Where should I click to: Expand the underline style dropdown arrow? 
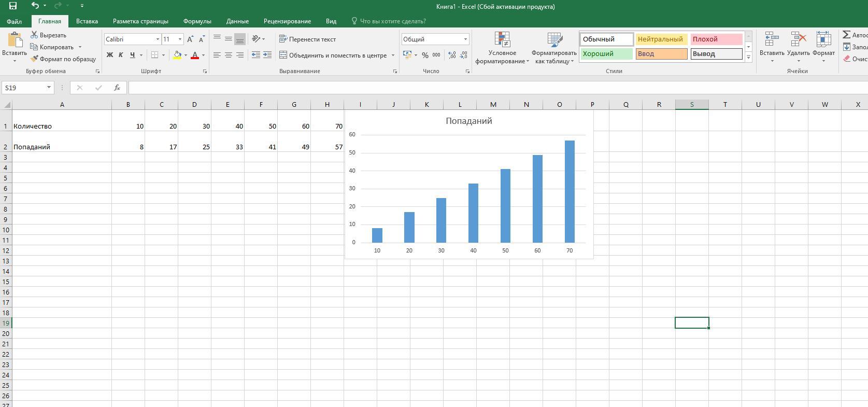tap(141, 55)
